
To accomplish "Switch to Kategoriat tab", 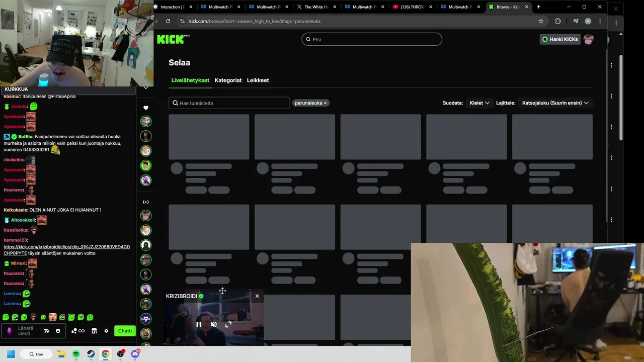I will pos(228,80).
